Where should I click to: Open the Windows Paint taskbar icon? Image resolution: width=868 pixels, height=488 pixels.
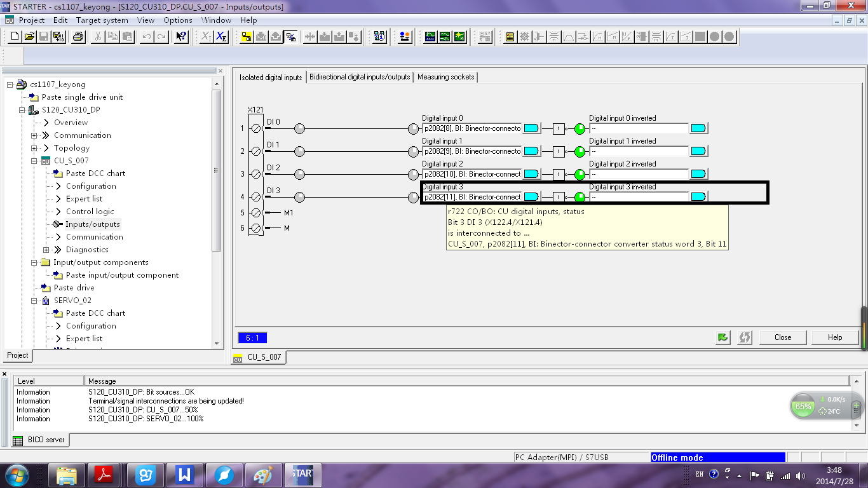point(264,475)
